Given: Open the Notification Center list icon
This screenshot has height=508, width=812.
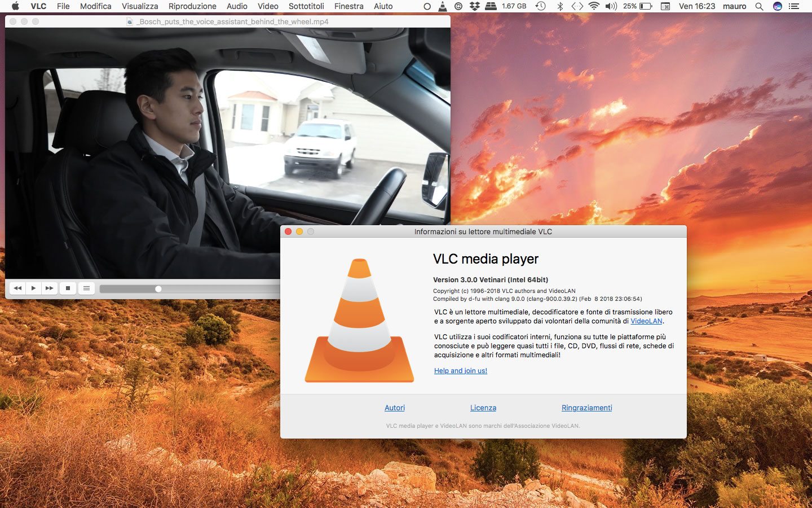Looking at the screenshot, I should point(795,6).
